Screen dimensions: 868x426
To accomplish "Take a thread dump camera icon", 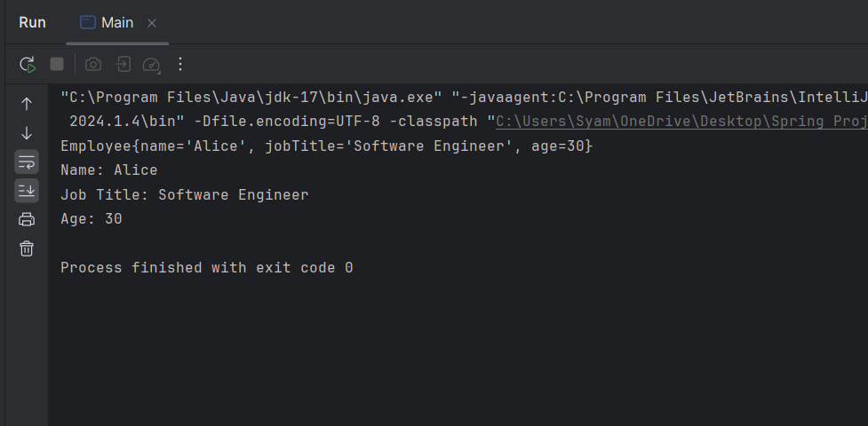I will pyautogui.click(x=93, y=64).
